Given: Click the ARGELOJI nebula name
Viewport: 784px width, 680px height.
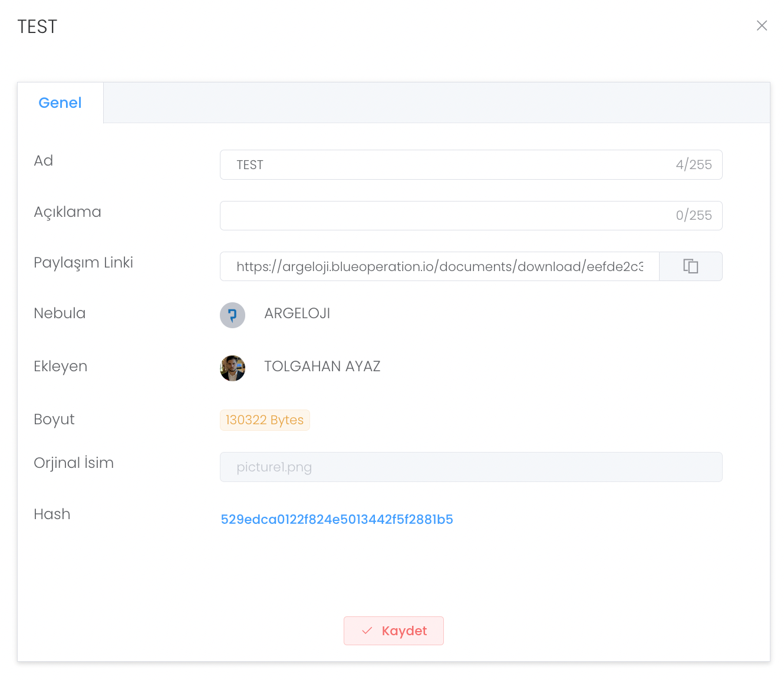Looking at the screenshot, I should click(x=297, y=313).
